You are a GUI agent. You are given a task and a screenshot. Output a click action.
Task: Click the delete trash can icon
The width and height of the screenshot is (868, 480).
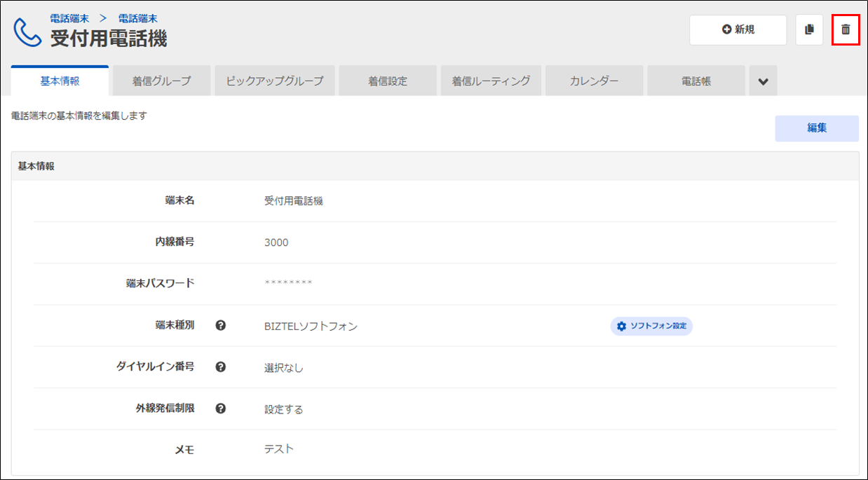(846, 29)
